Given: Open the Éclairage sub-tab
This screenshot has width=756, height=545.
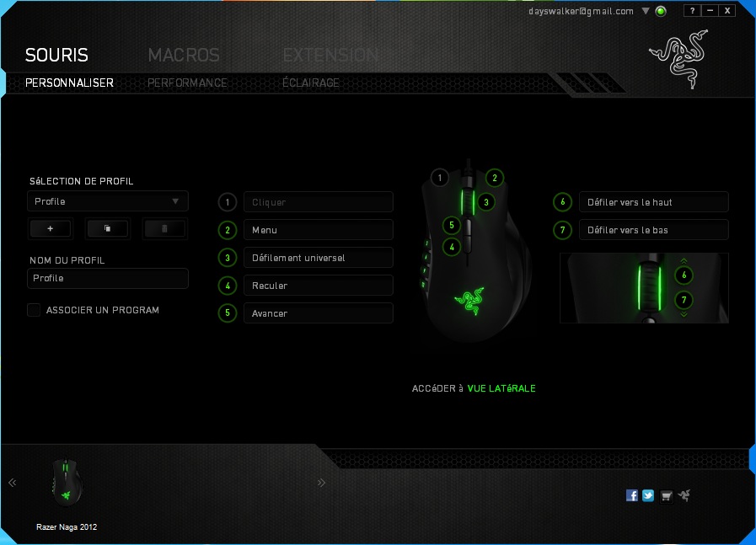Looking at the screenshot, I should pyautogui.click(x=311, y=83).
